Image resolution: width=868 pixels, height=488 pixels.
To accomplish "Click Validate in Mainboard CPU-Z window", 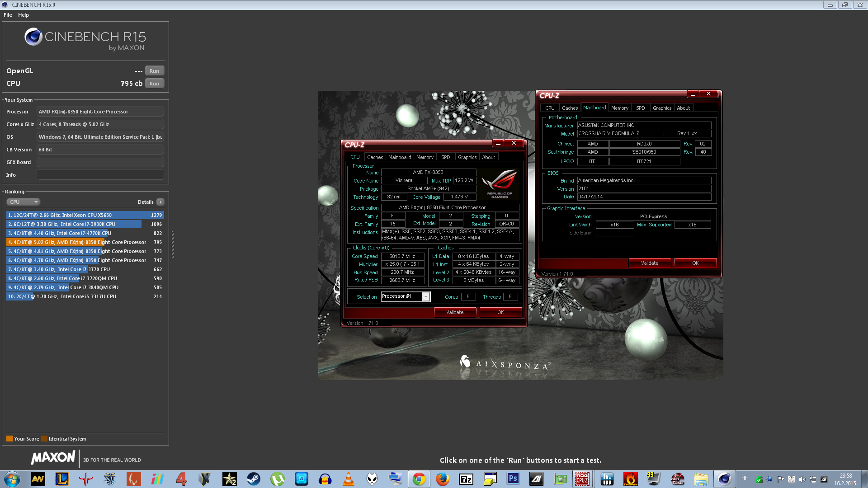I will click(650, 263).
